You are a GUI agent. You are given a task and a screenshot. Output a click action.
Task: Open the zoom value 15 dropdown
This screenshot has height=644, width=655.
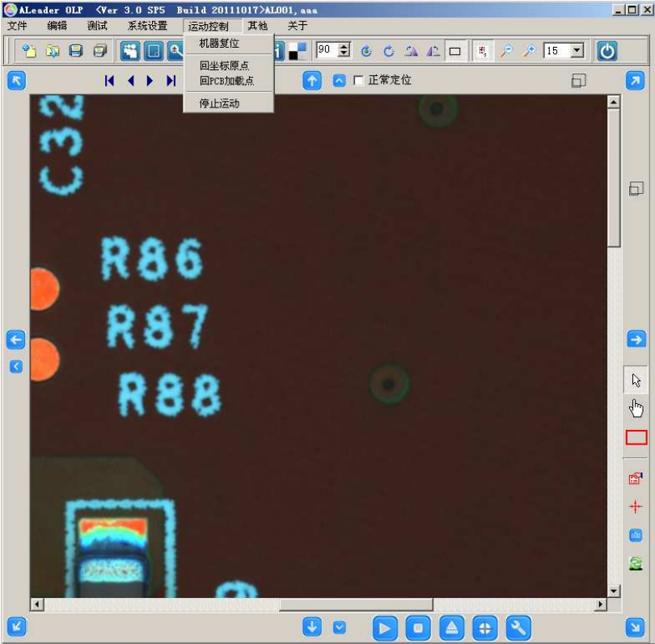[577, 51]
